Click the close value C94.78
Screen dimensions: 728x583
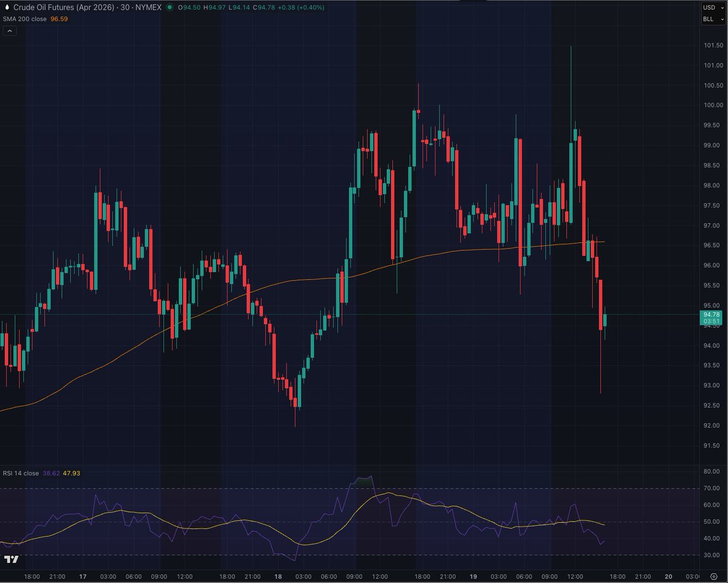click(264, 7)
